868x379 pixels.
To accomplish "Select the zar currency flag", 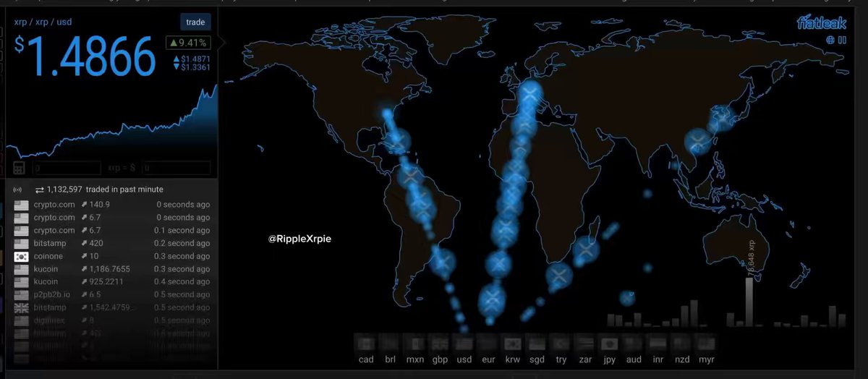I will coord(585,344).
